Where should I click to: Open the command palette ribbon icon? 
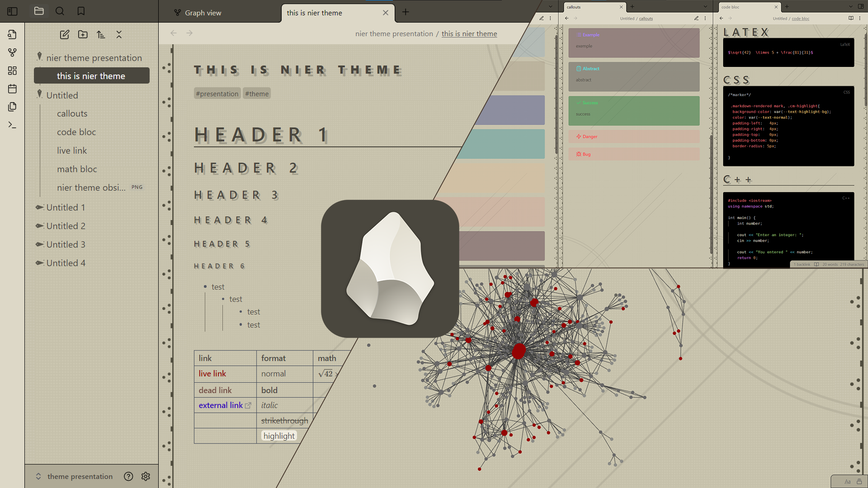(12, 125)
